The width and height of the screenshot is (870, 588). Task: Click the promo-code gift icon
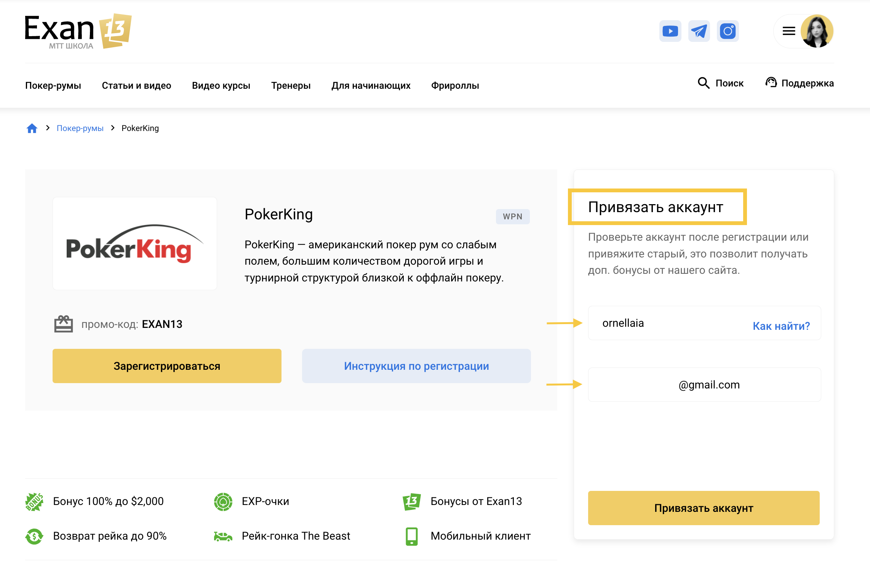(x=63, y=324)
